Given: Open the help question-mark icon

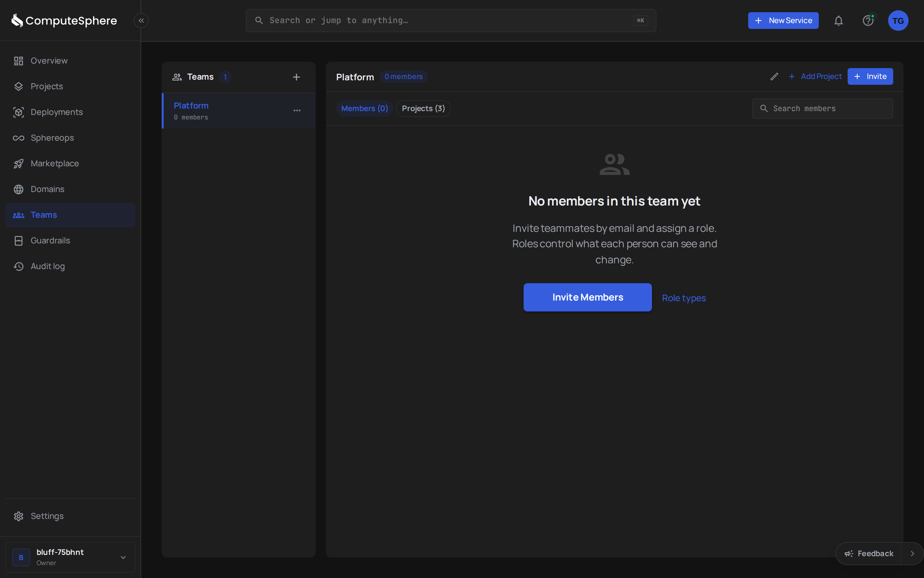Looking at the screenshot, I should coord(868,21).
